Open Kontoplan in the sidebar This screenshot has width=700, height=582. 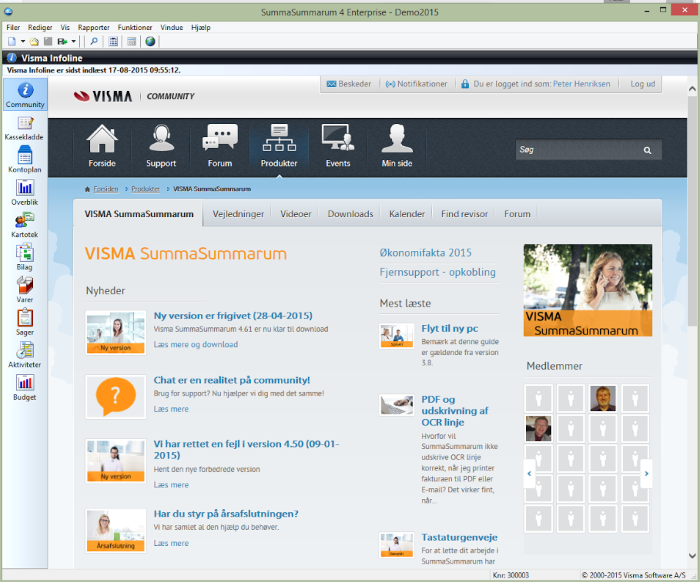click(25, 161)
